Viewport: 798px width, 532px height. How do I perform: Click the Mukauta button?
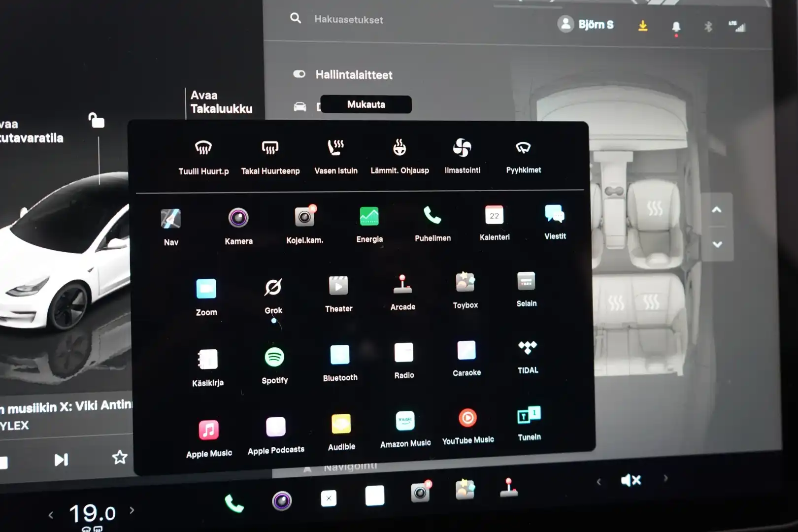[x=366, y=104]
